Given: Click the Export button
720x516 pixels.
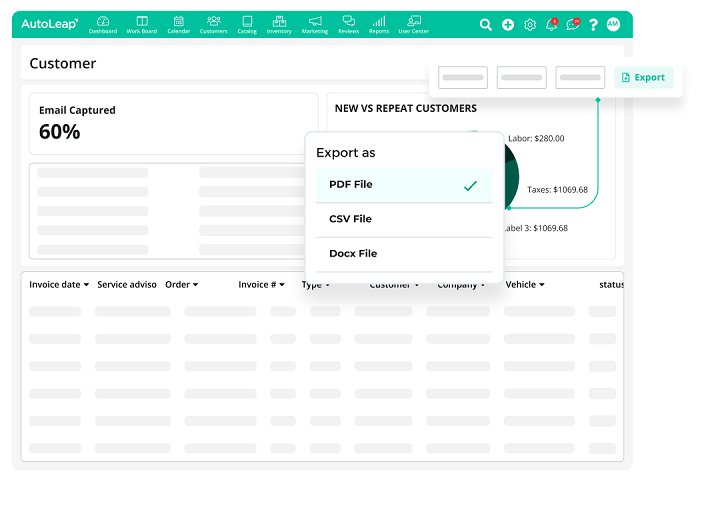Looking at the screenshot, I should [643, 77].
